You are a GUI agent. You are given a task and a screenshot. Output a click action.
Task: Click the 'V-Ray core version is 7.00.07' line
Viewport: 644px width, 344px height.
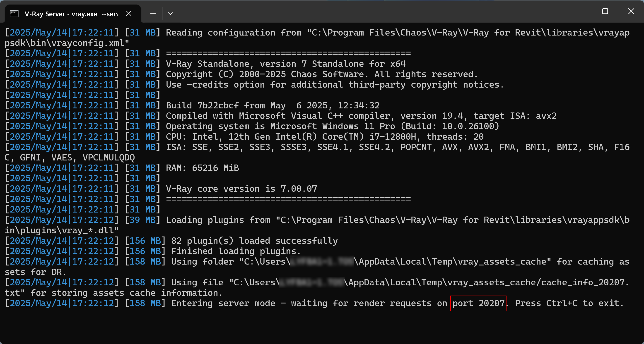(x=241, y=189)
